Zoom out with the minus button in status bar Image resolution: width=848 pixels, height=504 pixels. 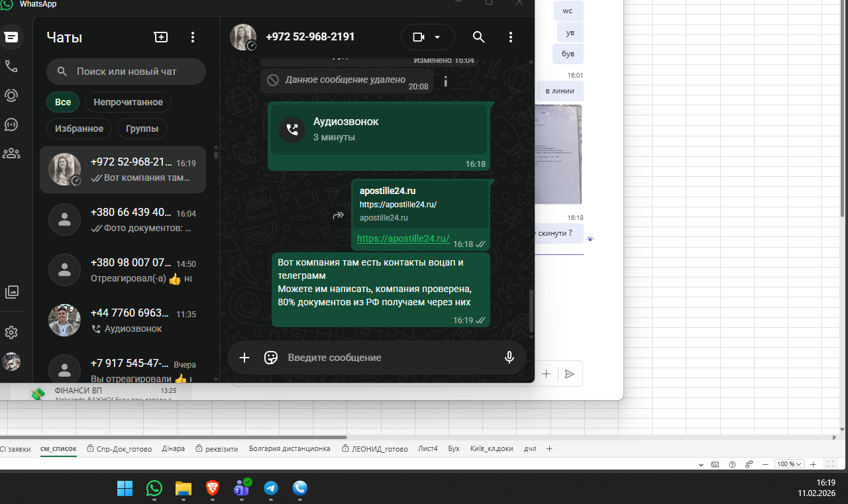(x=766, y=464)
